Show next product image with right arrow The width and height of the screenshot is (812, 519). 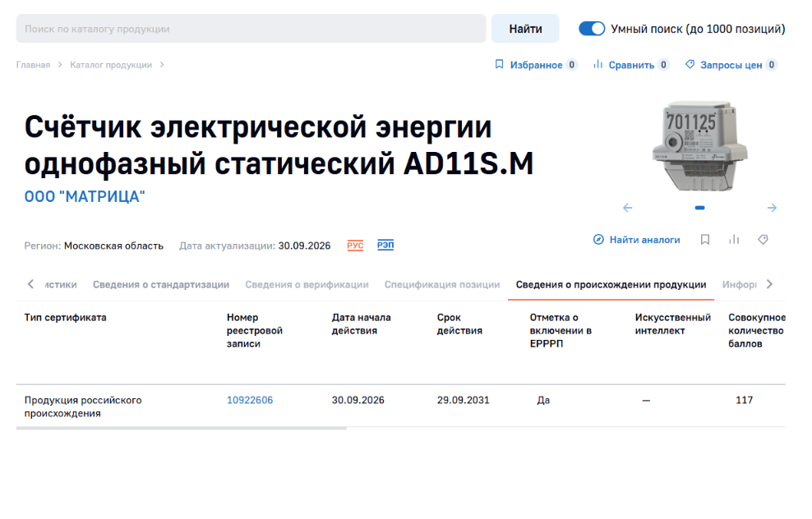pos(772,208)
